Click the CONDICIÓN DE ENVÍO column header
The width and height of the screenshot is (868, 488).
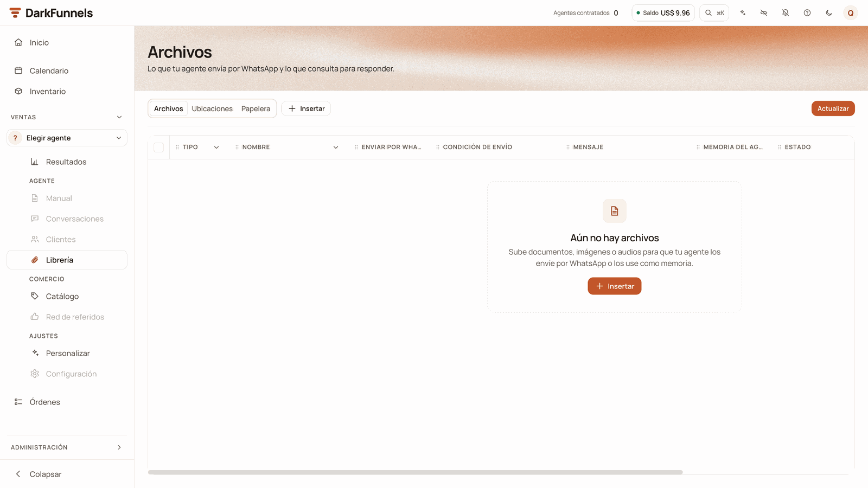tap(477, 147)
